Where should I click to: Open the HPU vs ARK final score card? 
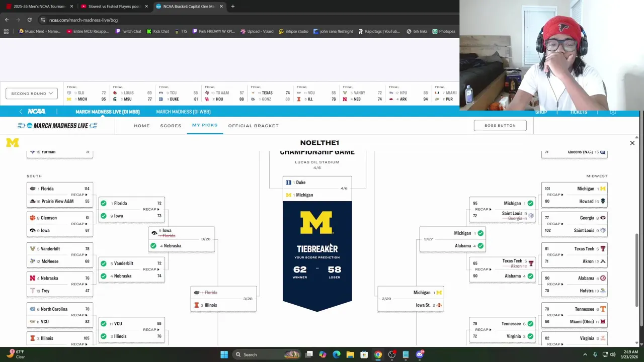[409, 94]
